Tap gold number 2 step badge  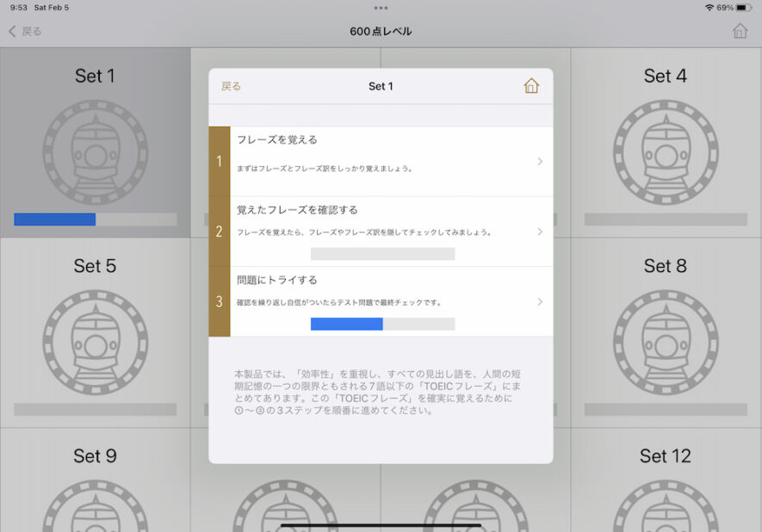click(220, 232)
